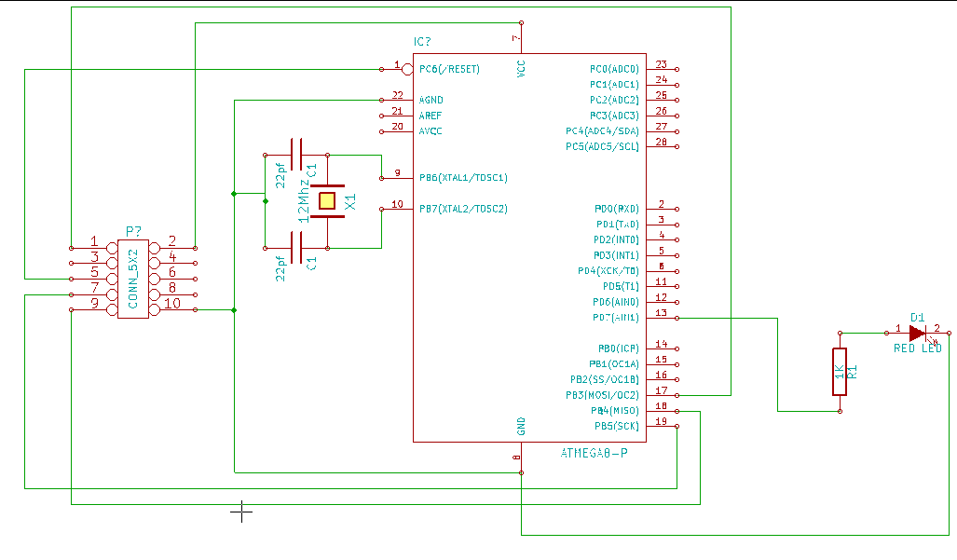Viewport: 957px width, 560px height.
Task: Click IC pin number 13 at PD7
Action: [x=661, y=313]
